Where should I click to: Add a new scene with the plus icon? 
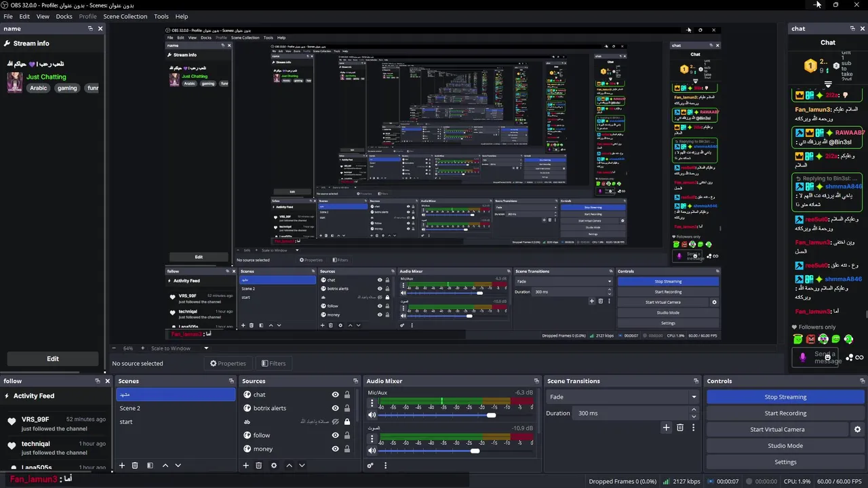(x=122, y=466)
